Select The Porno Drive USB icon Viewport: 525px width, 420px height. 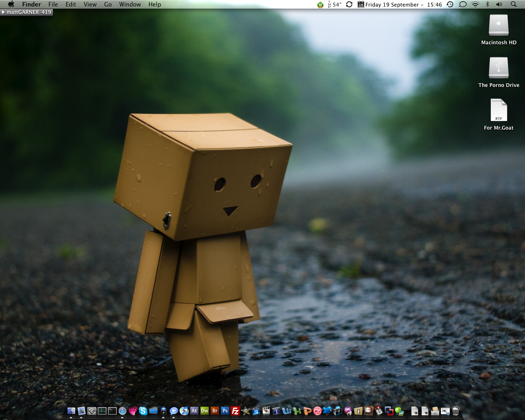tap(499, 68)
